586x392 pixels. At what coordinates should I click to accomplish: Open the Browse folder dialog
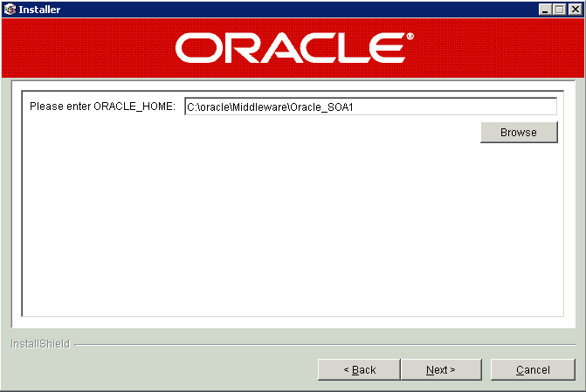click(x=519, y=133)
